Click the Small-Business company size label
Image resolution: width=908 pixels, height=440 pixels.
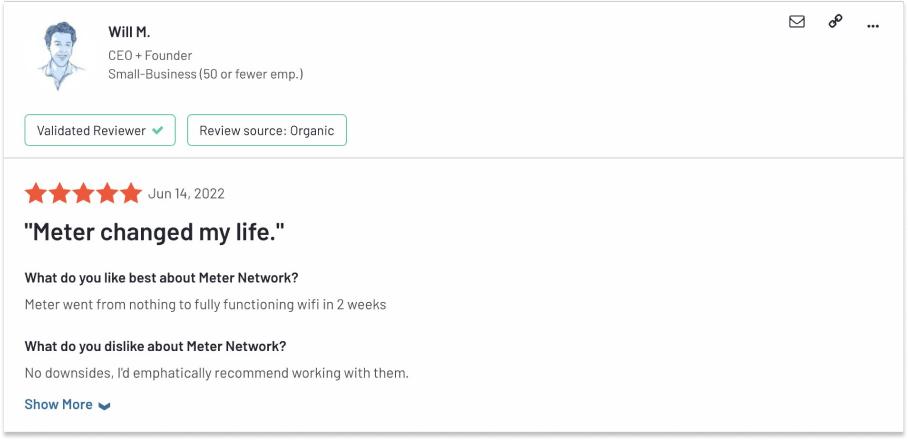coord(205,74)
